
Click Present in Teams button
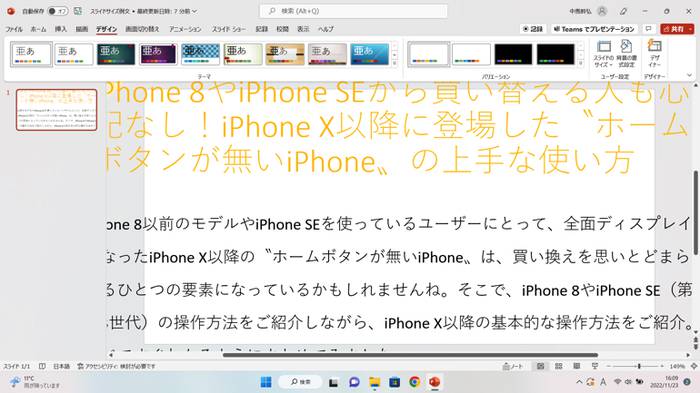[x=594, y=29]
